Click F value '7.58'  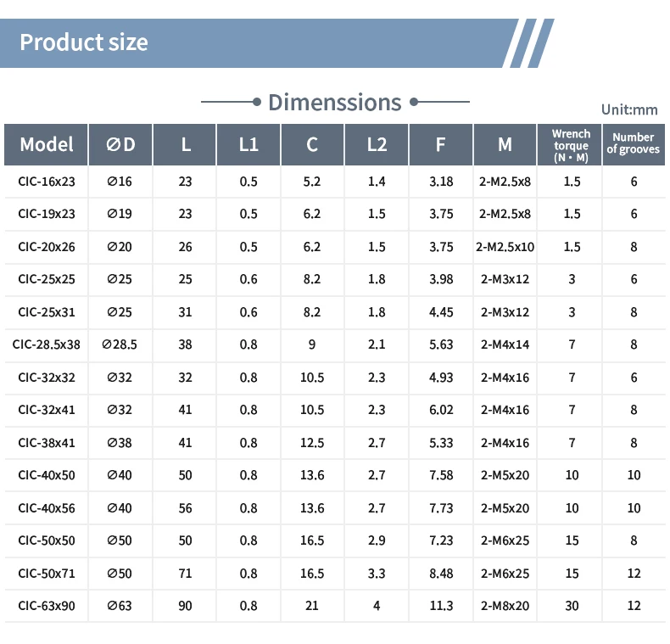coord(441,475)
